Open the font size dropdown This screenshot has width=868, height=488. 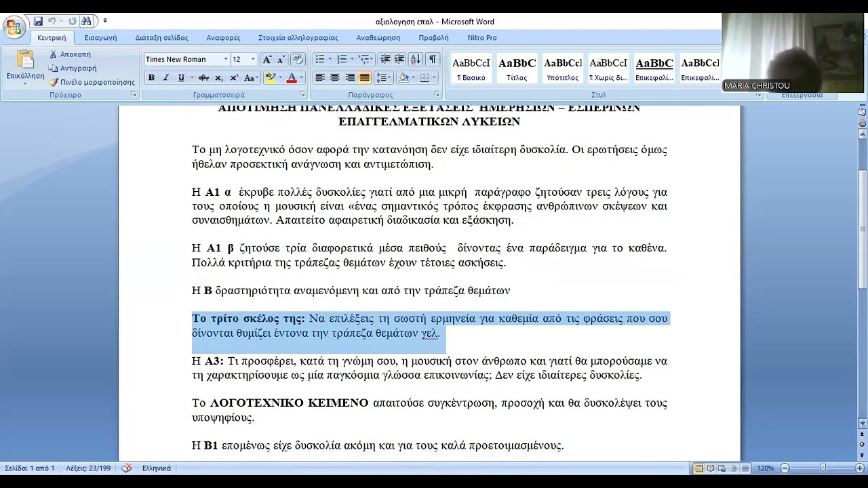tap(253, 60)
